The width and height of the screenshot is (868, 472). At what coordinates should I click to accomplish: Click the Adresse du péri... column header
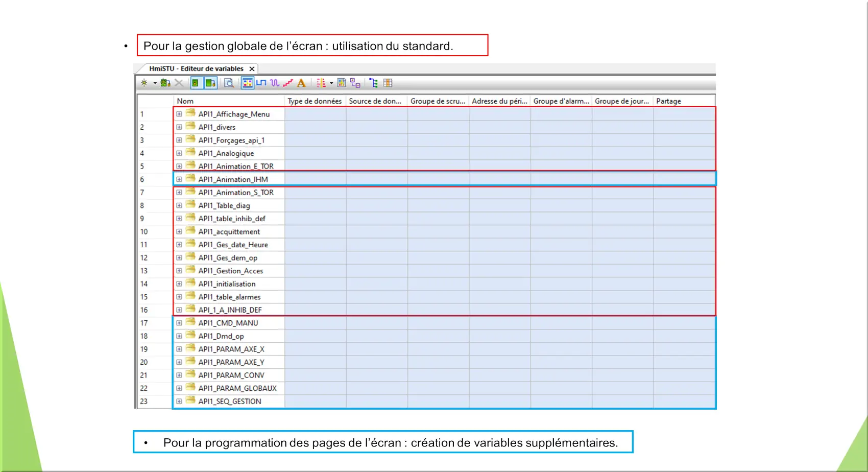point(500,101)
